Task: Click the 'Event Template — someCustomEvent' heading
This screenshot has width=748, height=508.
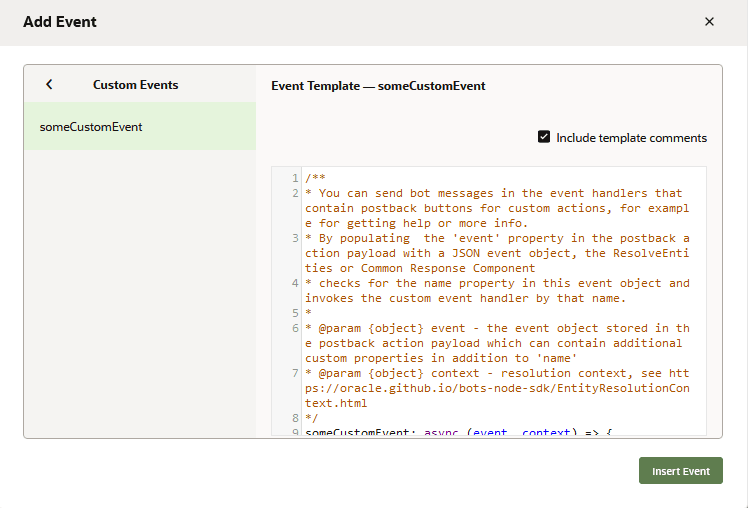Action: (378, 86)
